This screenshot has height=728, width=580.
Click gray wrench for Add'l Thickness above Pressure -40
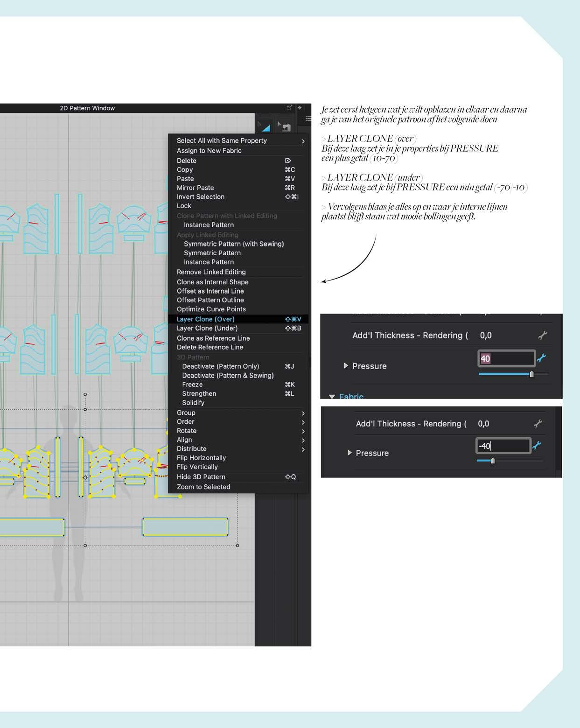click(x=538, y=423)
